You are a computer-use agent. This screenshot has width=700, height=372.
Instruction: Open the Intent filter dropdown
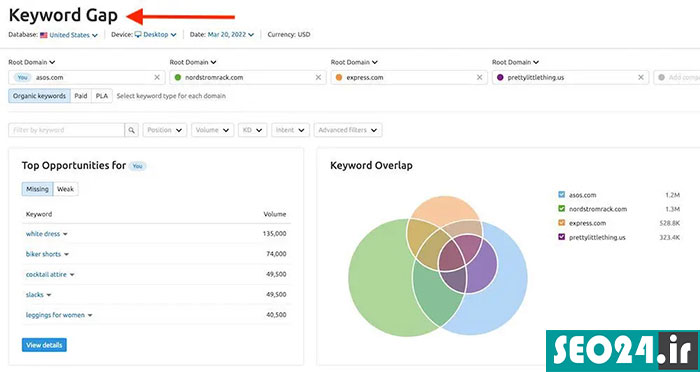click(x=290, y=130)
